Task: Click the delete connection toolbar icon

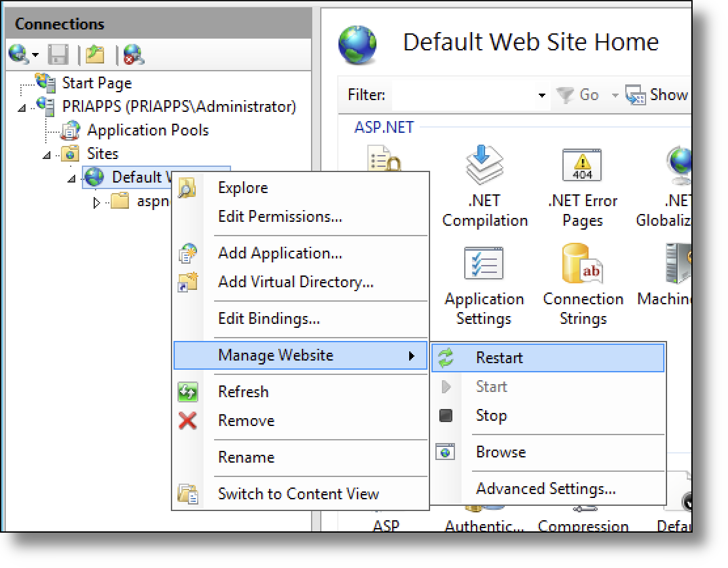Action: click(x=134, y=54)
